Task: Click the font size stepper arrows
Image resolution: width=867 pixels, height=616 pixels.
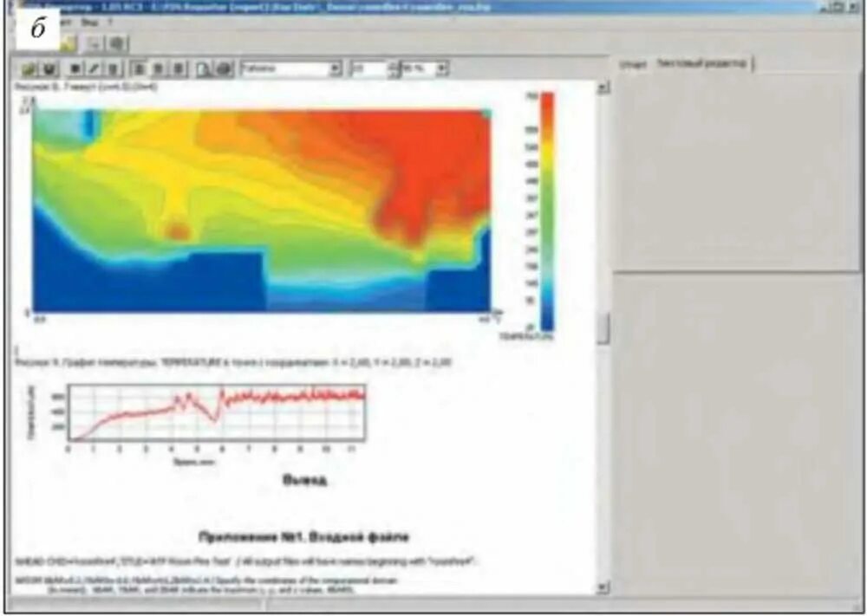Action: 393,69
